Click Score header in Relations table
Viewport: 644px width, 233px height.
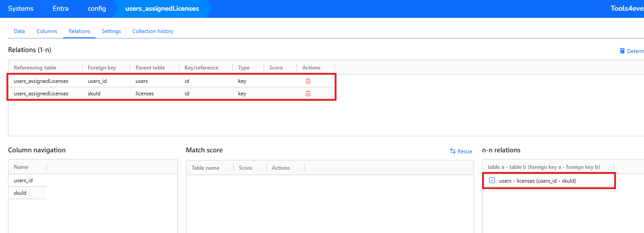pyautogui.click(x=276, y=68)
